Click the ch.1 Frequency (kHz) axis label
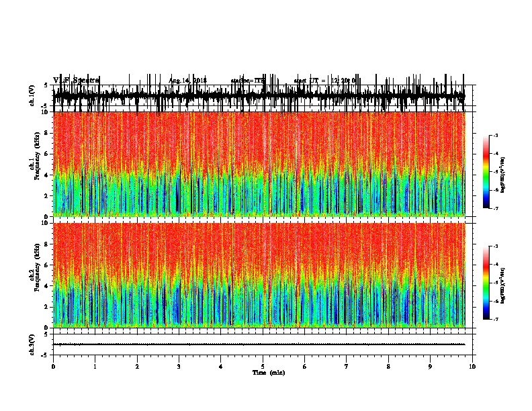The width and height of the screenshot is (532, 411). 37,156
